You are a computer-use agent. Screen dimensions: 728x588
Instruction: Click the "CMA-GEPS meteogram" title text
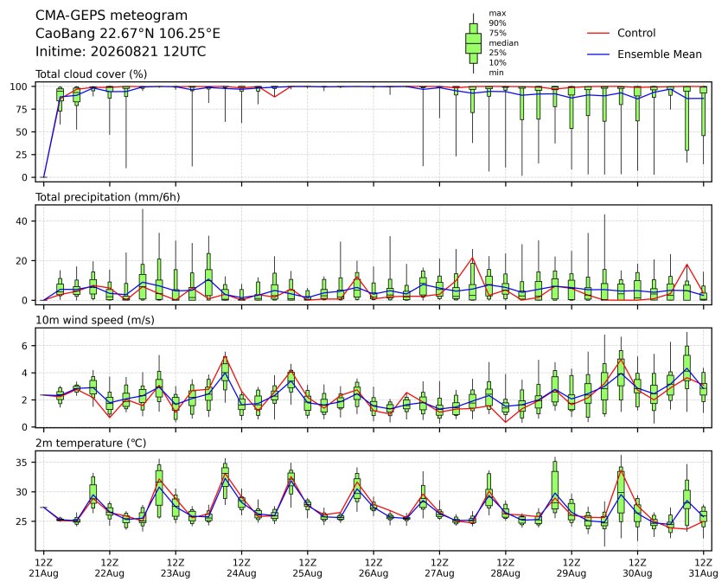112,16
